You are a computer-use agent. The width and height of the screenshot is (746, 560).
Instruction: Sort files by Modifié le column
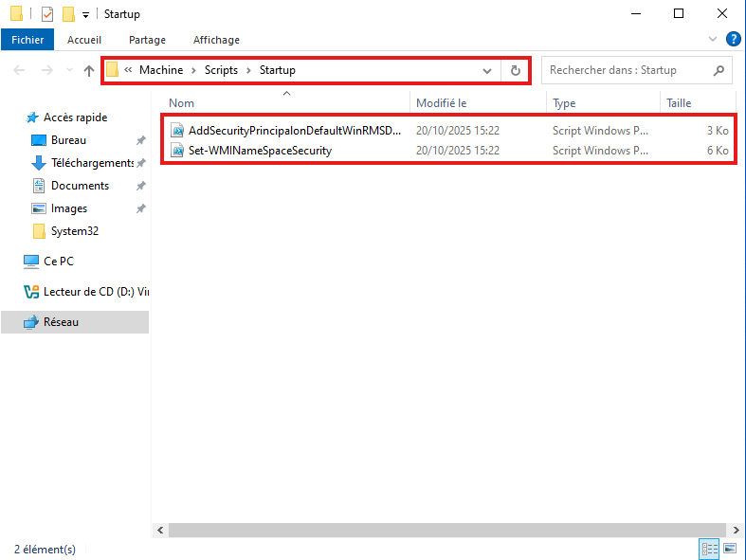pos(442,103)
